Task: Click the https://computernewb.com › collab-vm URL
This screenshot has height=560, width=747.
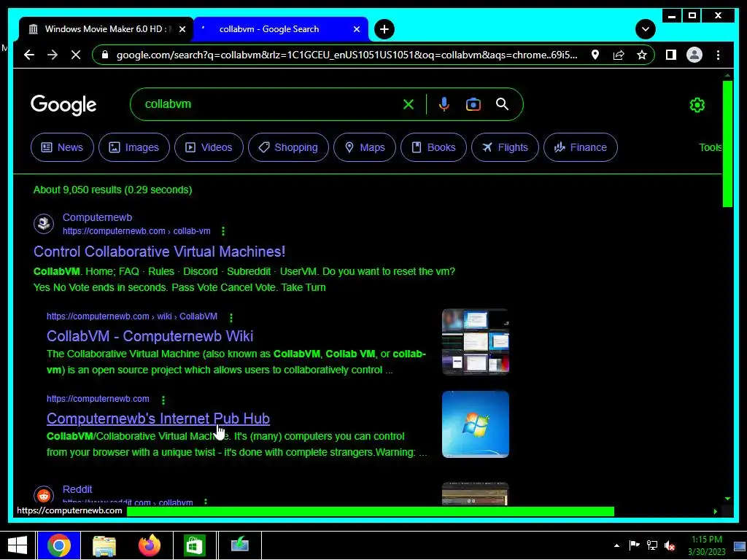Action: pyautogui.click(x=136, y=231)
